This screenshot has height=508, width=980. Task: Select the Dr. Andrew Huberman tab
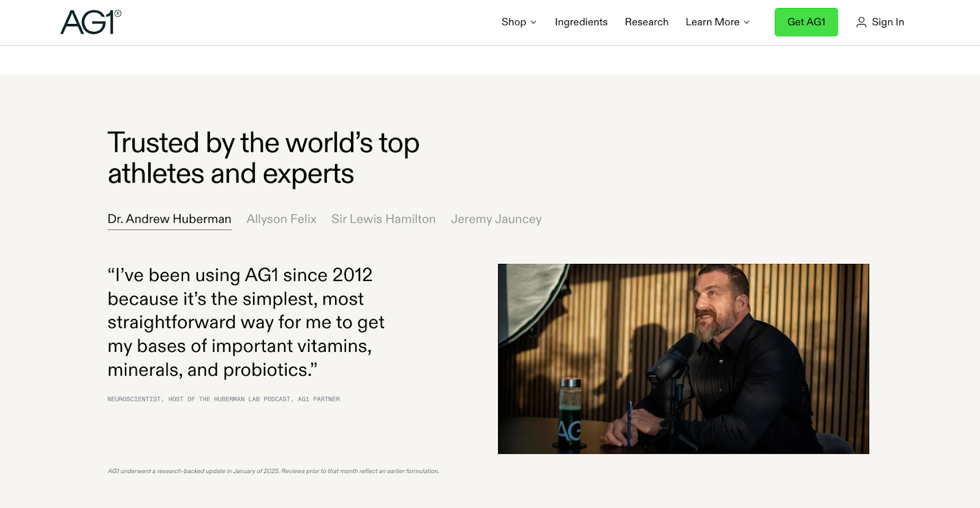(x=170, y=219)
